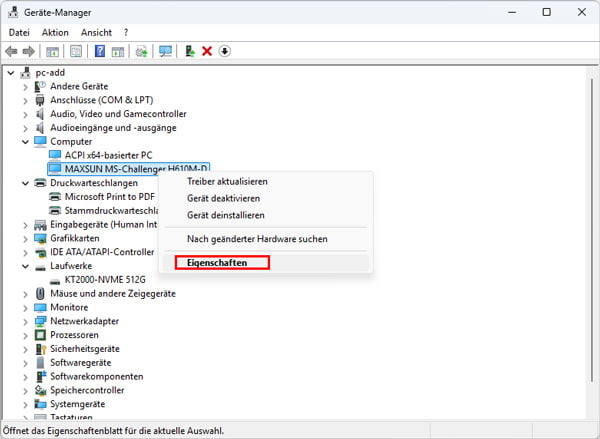Click the blue question mark help icon
This screenshot has height=439, width=600.
pyautogui.click(x=100, y=51)
